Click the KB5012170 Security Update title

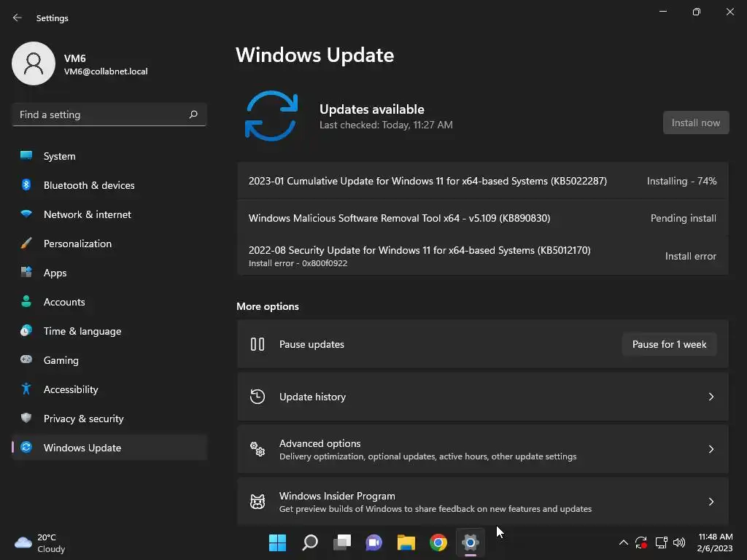[419, 250]
